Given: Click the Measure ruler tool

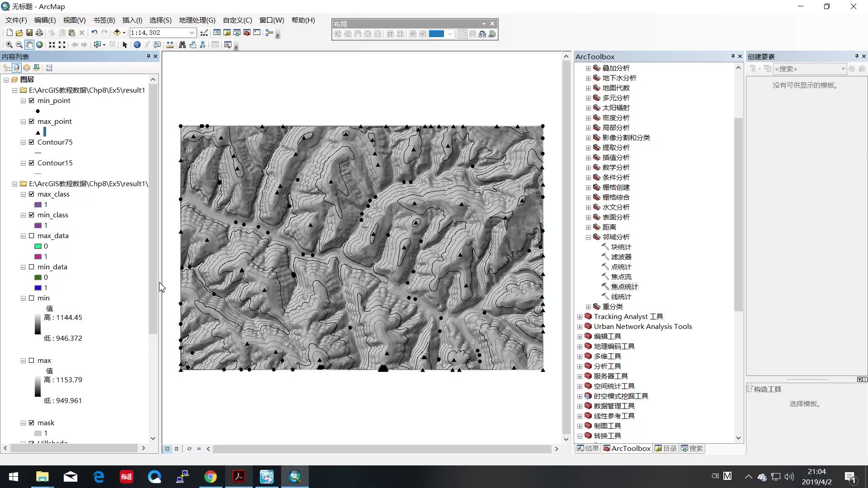Looking at the screenshot, I should point(170,45).
